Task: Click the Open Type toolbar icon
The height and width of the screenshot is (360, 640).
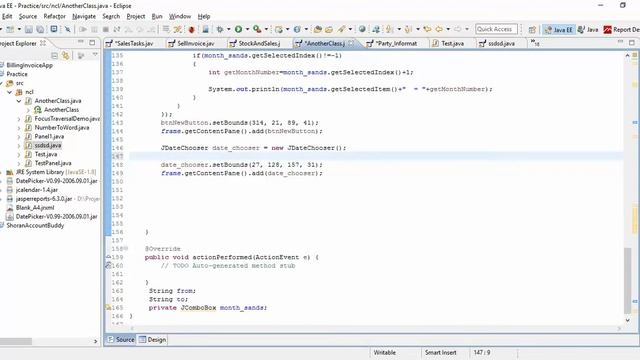Action: 317,29
